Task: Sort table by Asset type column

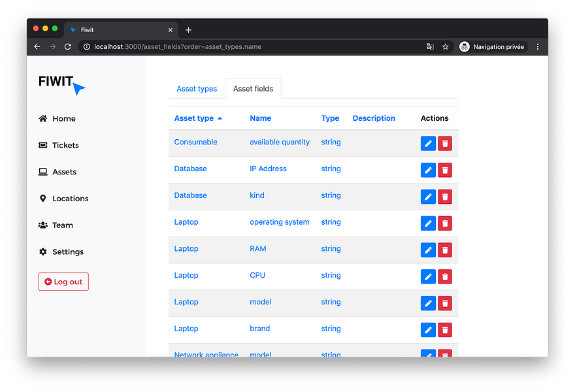Action: coord(198,118)
